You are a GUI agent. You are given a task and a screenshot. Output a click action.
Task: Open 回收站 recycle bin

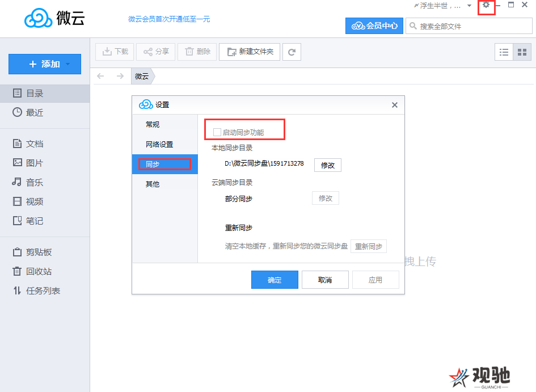point(45,271)
